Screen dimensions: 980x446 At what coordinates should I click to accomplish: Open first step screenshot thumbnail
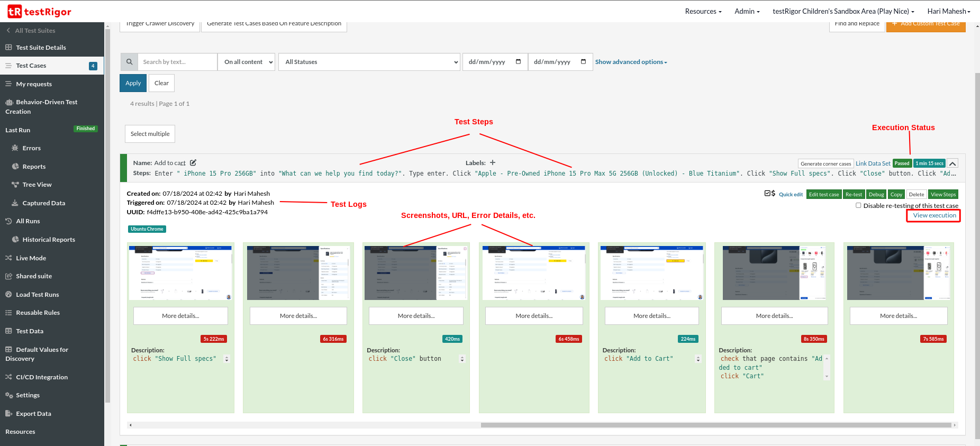pos(180,273)
